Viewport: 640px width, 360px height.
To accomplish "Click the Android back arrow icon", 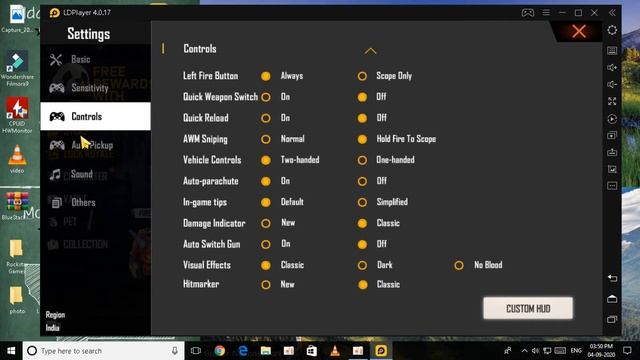I will (x=612, y=278).
